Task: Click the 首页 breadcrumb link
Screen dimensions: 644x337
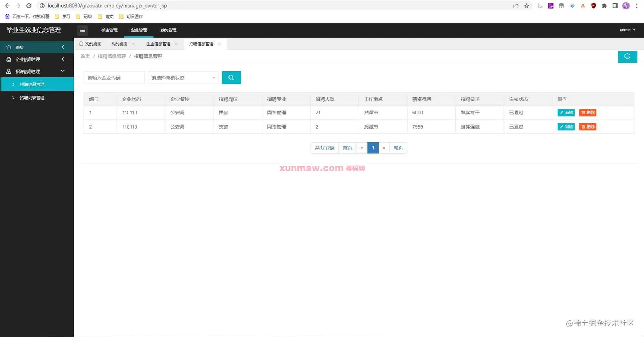Action: pos(85,56)
